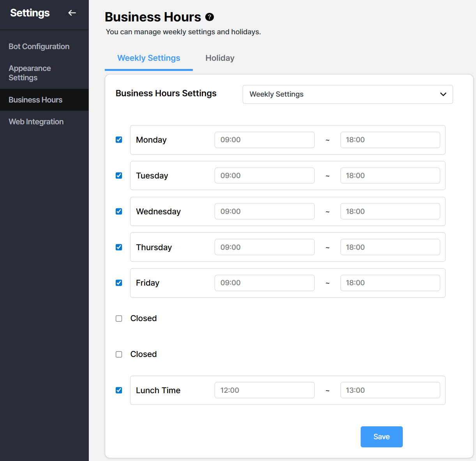
Task: Switch to the Holiday tab
Action: tap(220, 58)
